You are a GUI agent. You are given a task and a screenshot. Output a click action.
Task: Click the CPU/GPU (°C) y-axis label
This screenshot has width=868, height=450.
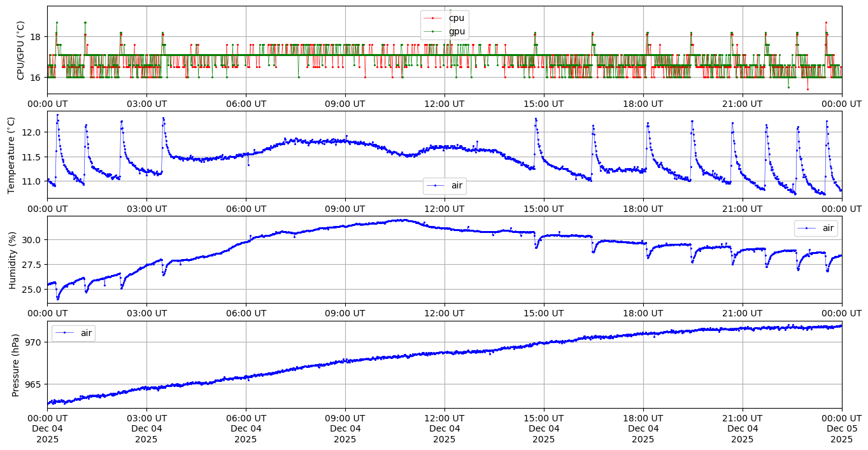point(20,50)
